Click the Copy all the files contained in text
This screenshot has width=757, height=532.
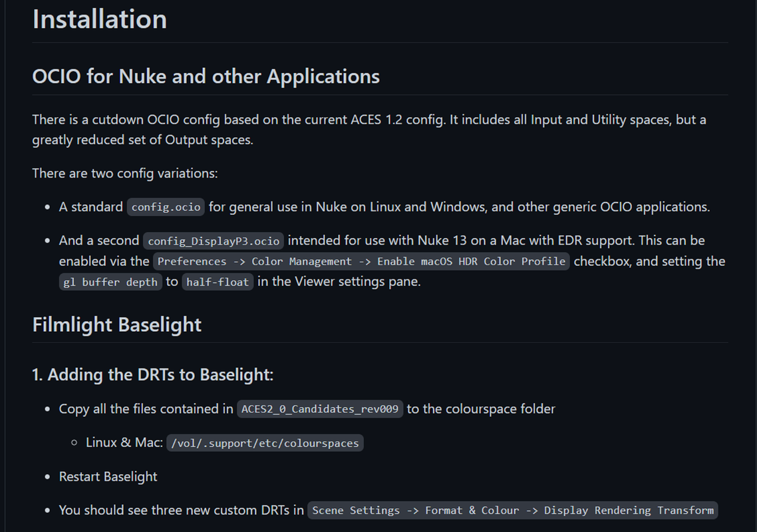point(146,409)
